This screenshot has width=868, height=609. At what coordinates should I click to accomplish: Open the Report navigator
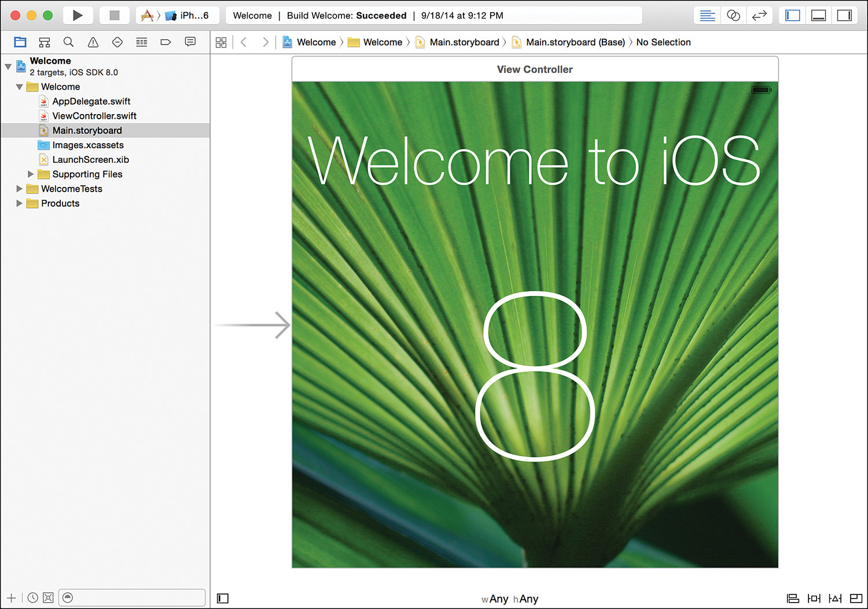pyautogui.click(x=190, y=42)
